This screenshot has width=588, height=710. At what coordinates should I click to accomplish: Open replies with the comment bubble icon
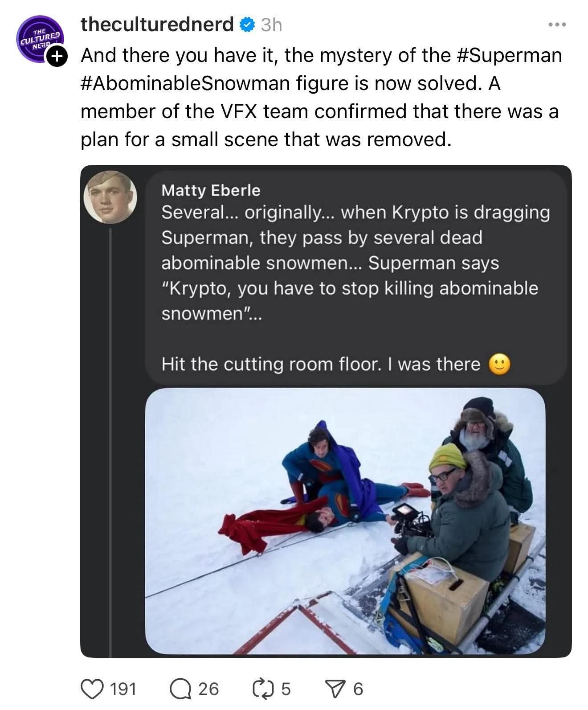[x=180, y=689]
